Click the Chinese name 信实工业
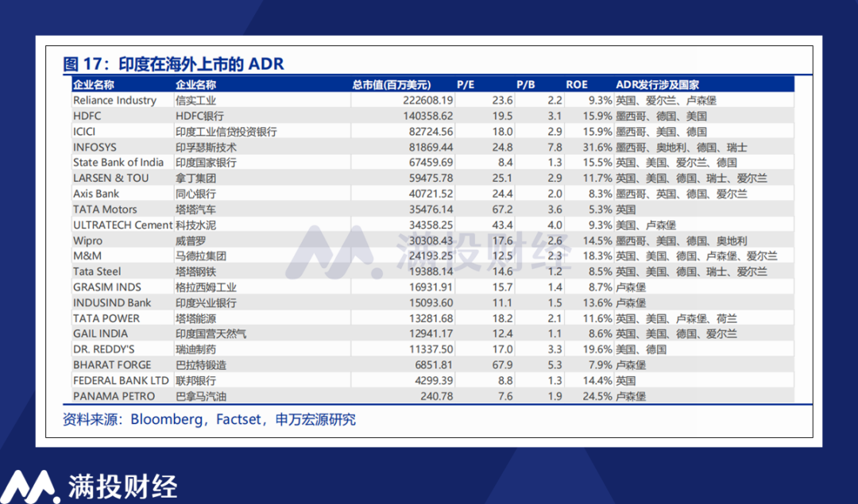 pos(196,101)
